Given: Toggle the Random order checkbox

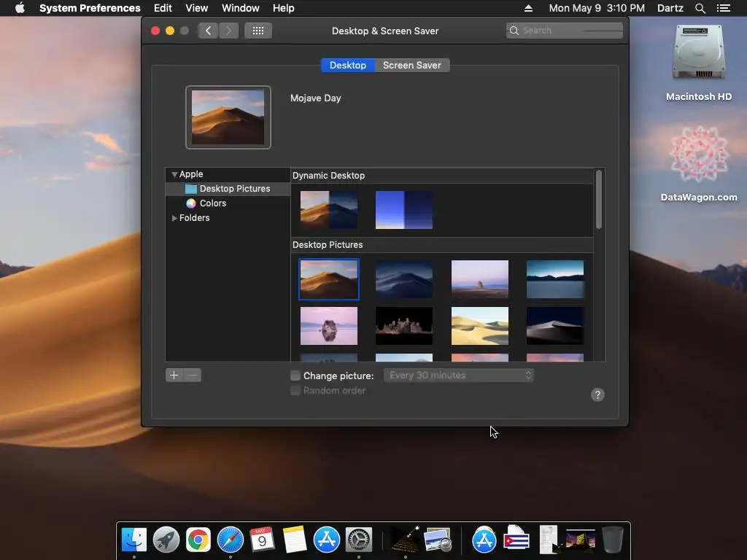Looking at the screenshot, I should pyautogui.click(x=295, y=391).
